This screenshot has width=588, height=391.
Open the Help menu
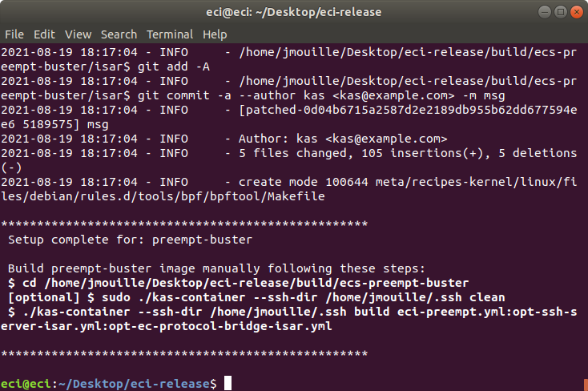[215, 34]
